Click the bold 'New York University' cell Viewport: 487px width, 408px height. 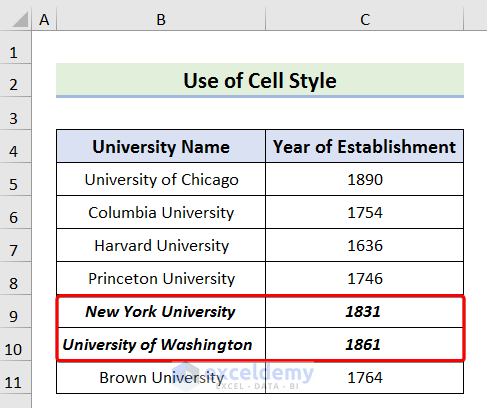(161, 311)
